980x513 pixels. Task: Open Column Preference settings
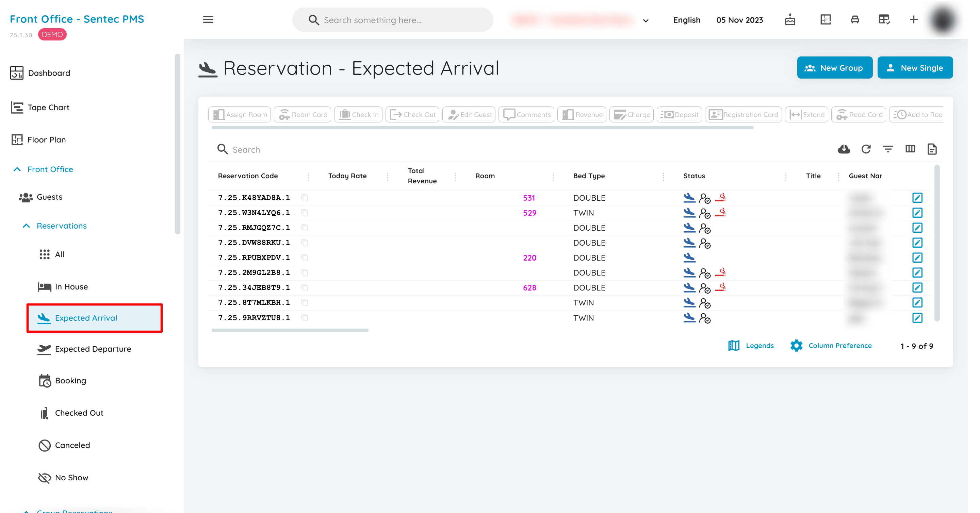point(831,346)
